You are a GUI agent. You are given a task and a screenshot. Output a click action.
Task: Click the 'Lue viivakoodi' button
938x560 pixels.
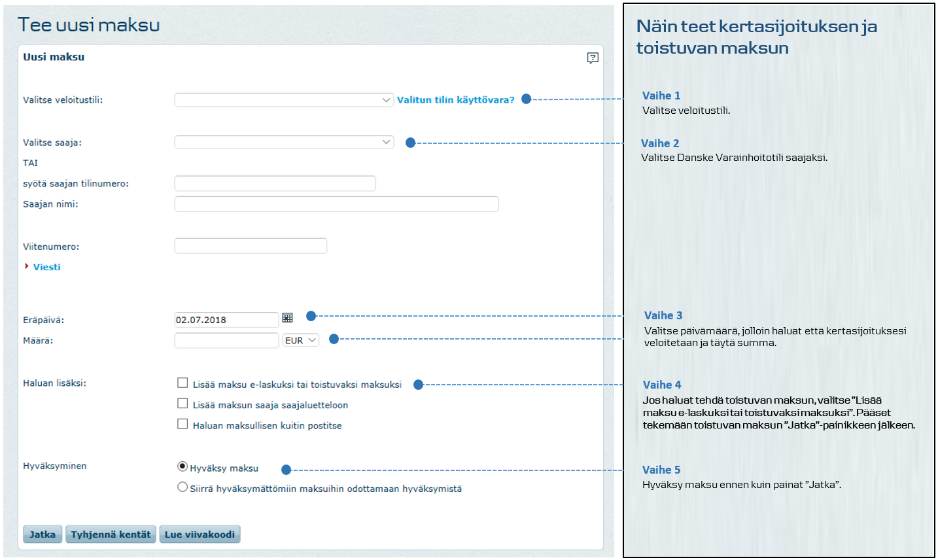tap(200, 534)
